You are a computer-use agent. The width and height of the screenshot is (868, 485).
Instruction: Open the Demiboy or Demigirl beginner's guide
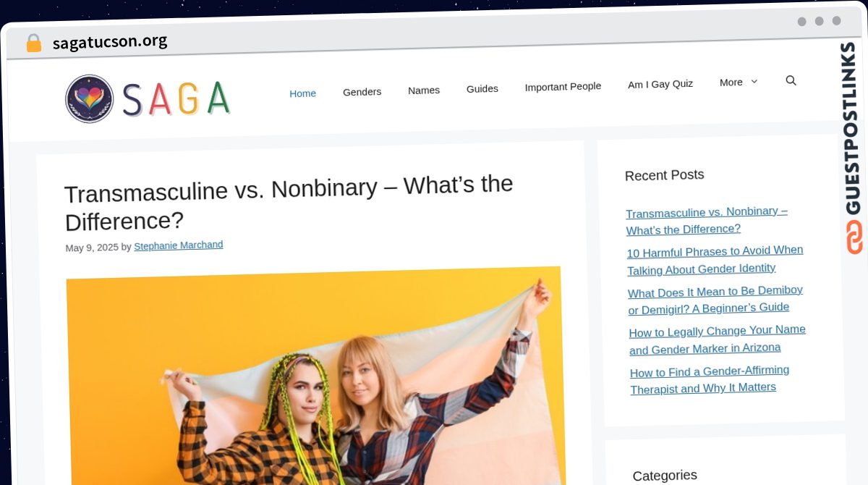(x=715, y=300)
